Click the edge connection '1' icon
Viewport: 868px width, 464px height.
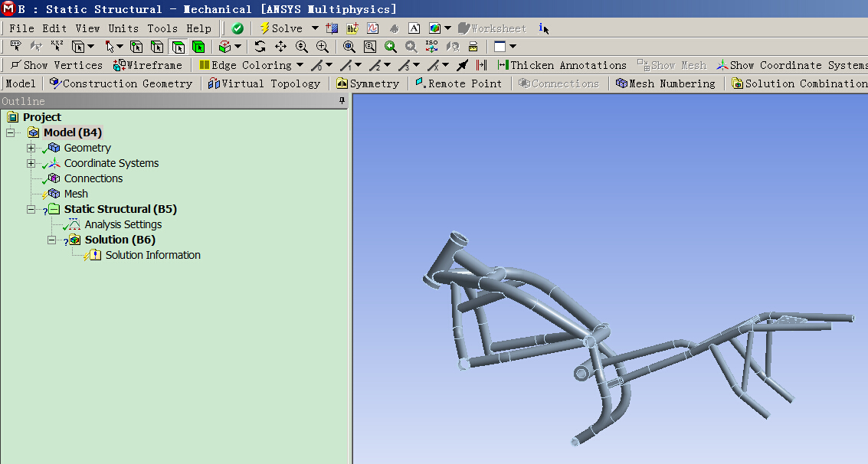tap(346, 65)
